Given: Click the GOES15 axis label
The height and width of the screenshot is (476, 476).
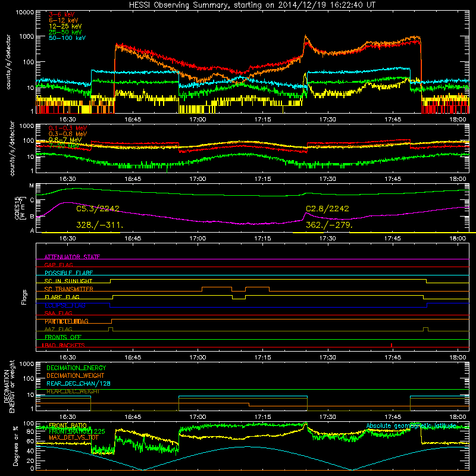Looking at the screenshot, I should click(x=19, y=208).
